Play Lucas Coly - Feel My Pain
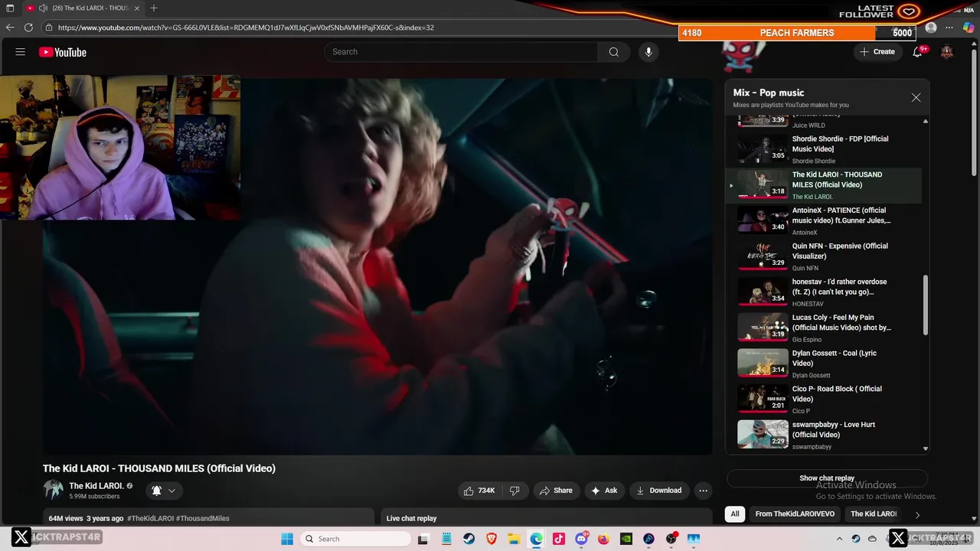Image resolution: width=980 pixels, height=551 pixels. (823, 328)
